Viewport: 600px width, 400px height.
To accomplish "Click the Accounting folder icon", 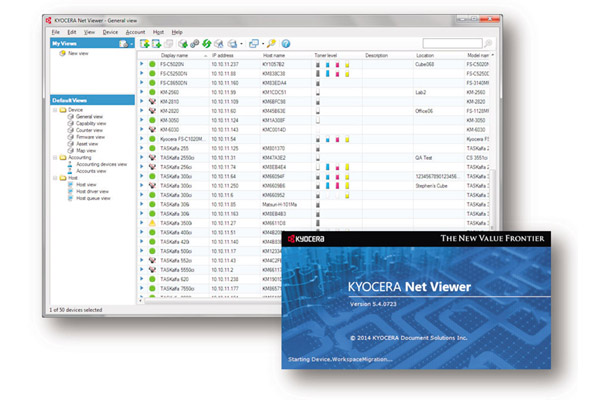I will click(x=63, y=157).
